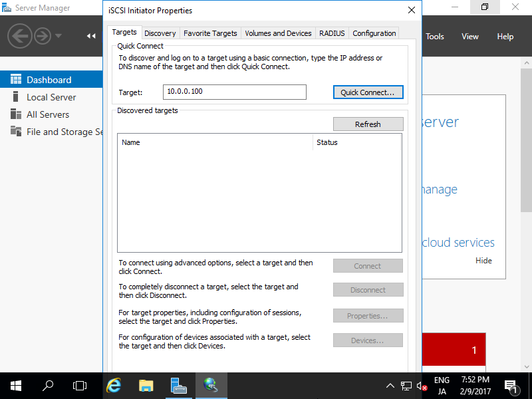This screenshot has height=399, width=532.
Task: Collapse breadcrumb with the double-left chevron
Action: point(91,36)
